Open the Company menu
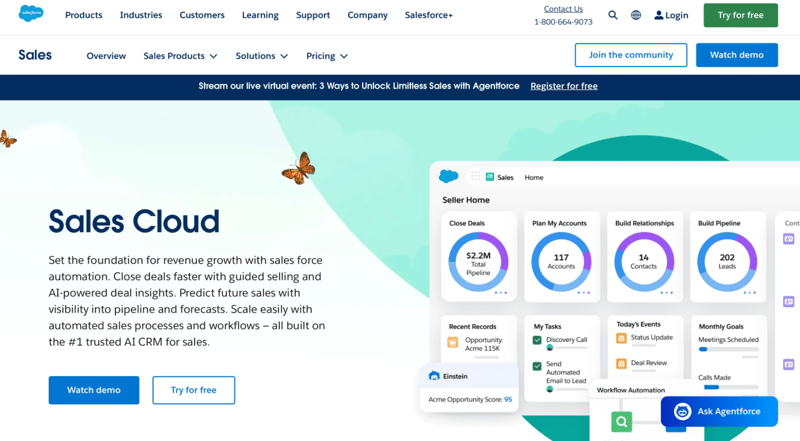The width and height of the screenshot is (800, 441). coord(367,15)
